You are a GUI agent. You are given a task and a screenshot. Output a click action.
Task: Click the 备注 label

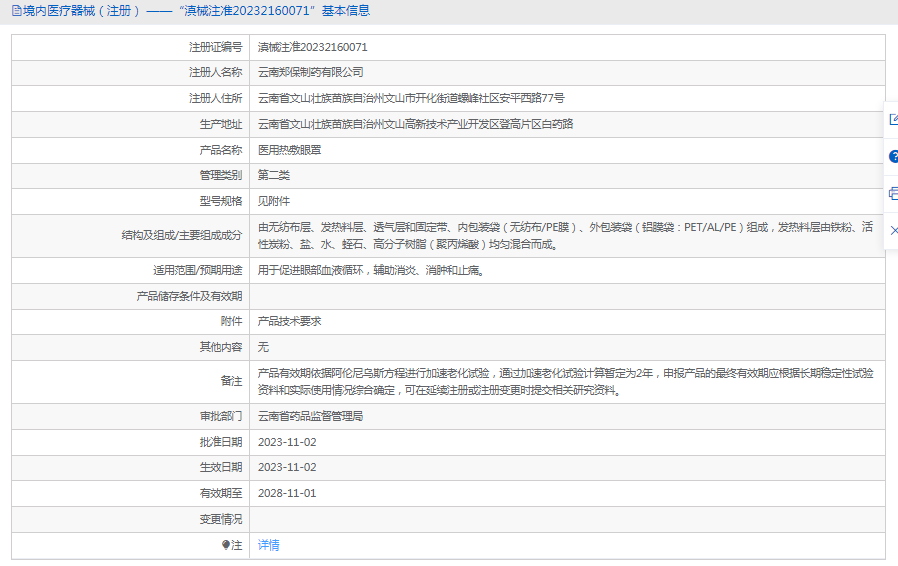click(231, 381)
